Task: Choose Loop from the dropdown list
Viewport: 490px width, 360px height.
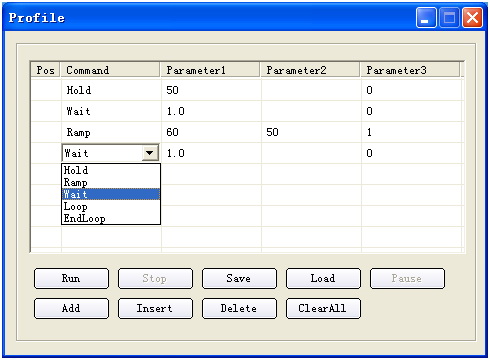Action: [111, 206]
